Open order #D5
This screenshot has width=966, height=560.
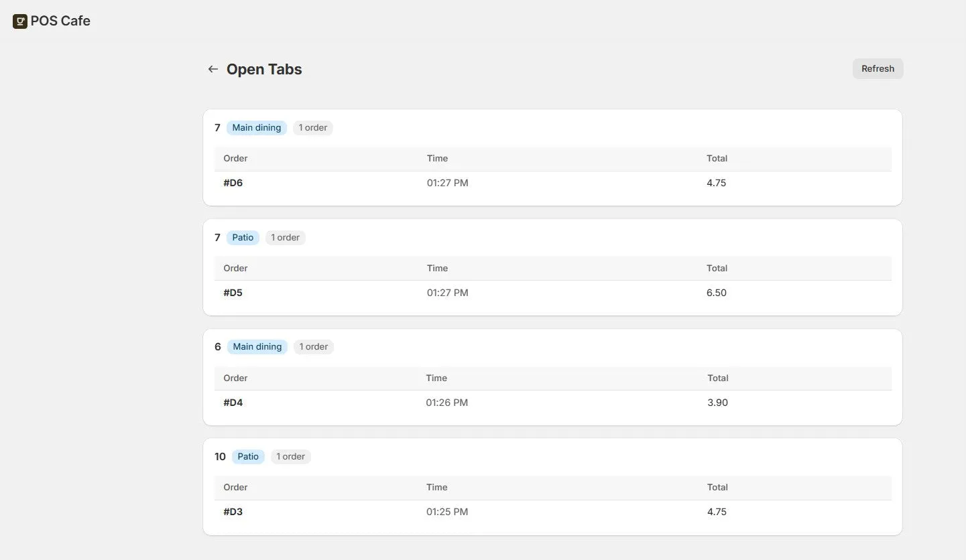click(233, 293)
